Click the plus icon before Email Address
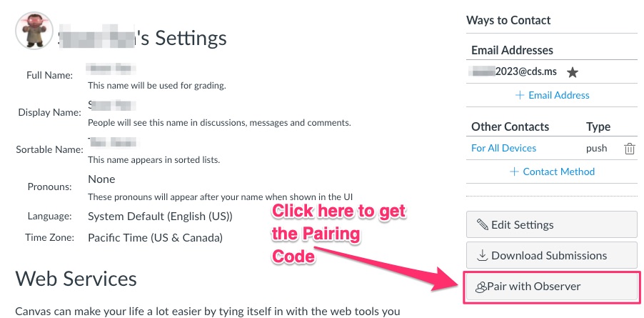Viewport: 644px width, 318px height. 520,95
